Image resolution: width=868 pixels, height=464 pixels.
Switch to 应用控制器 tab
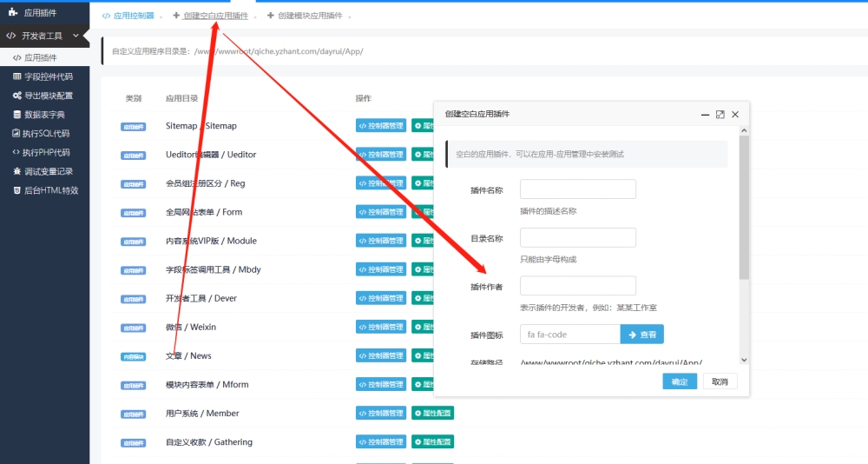(128, 16)
